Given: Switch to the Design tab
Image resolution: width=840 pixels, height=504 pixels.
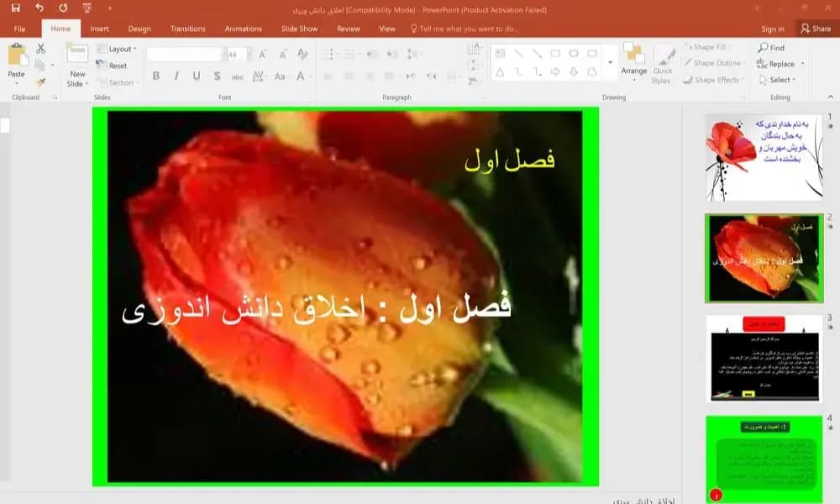Looking at the screenshot, I should (139, 29).
